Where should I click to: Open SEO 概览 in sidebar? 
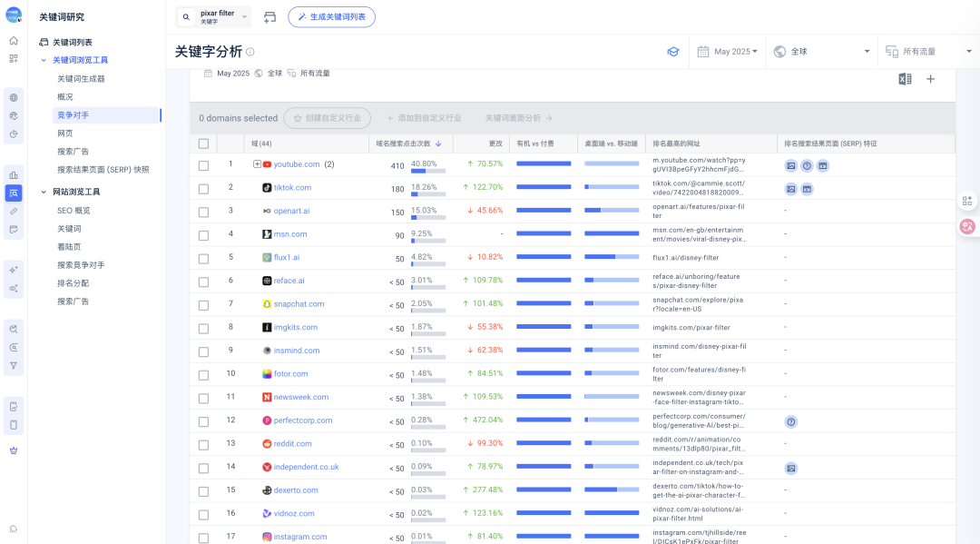coord(73,211)
